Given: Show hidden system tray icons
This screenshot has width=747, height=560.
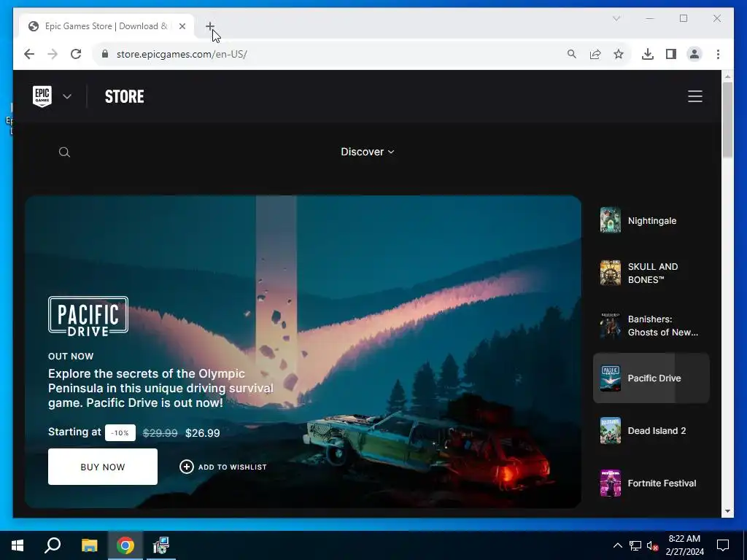Looking at the screenshot, I should pyautogui.click(x=617, y=545).
